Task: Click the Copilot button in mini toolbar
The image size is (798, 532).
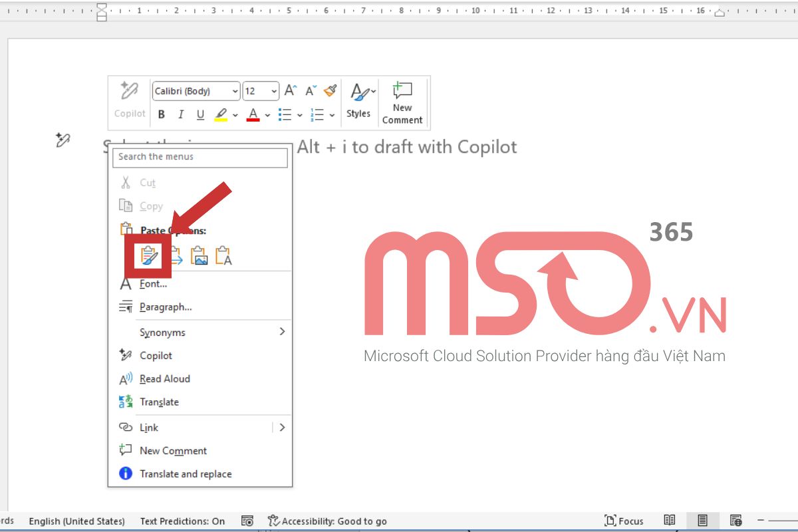Action: click(130, 101)
